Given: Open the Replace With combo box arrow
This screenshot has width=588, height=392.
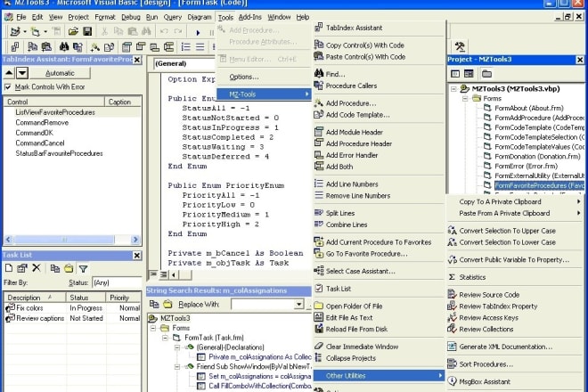Looking at the screenshot, I should [x=298, y=304].
